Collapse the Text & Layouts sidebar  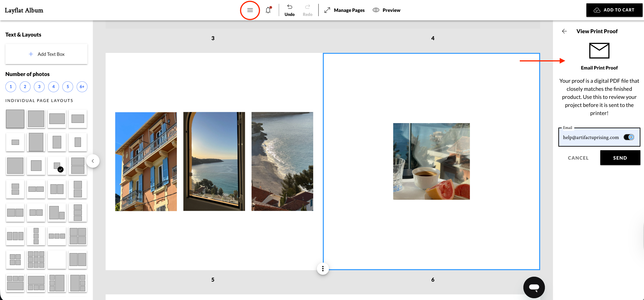pos(93,161)
